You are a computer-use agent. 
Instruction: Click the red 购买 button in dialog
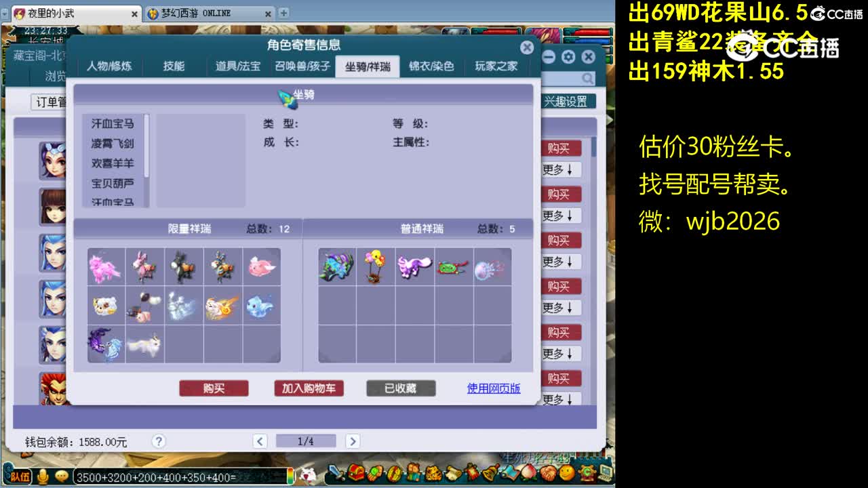[214, 388]
